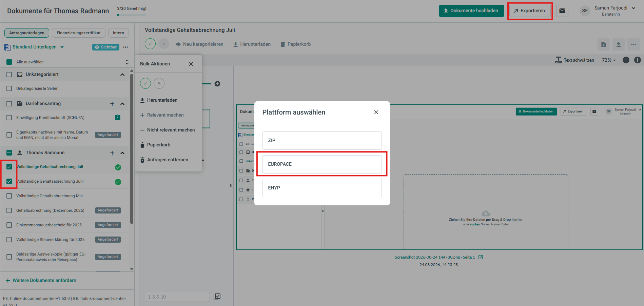Viewport: 644px width, 306px height.
Task: Click the page range input field
Action: 177,297
